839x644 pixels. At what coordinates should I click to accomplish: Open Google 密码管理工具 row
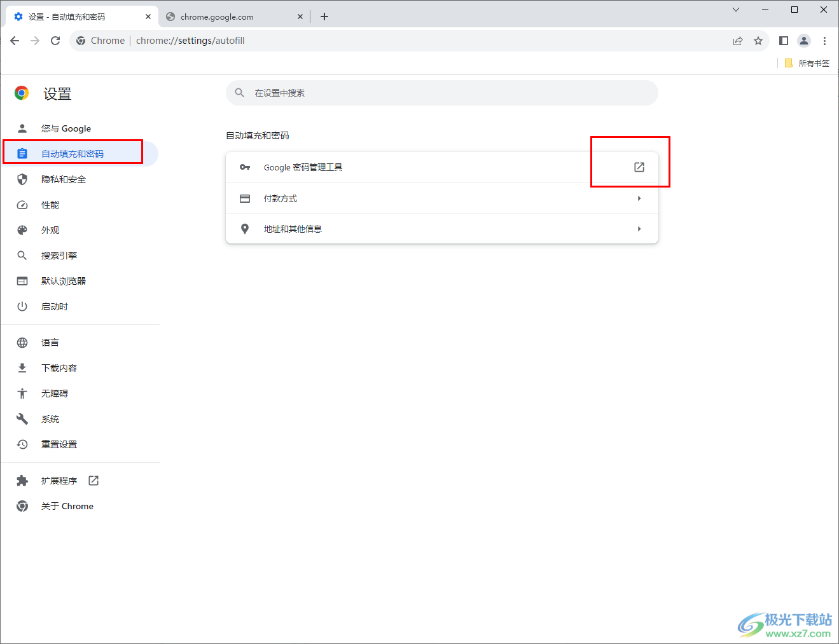(x=442, y=167)
